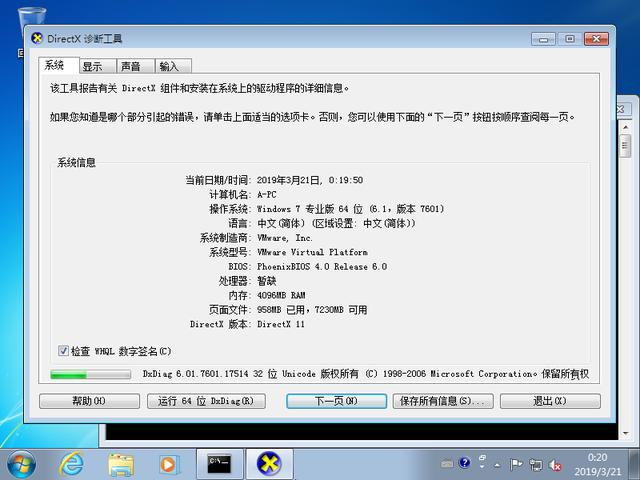Run 64-bit DxDiag via 运行 64 位 DxDiag button

206,401
